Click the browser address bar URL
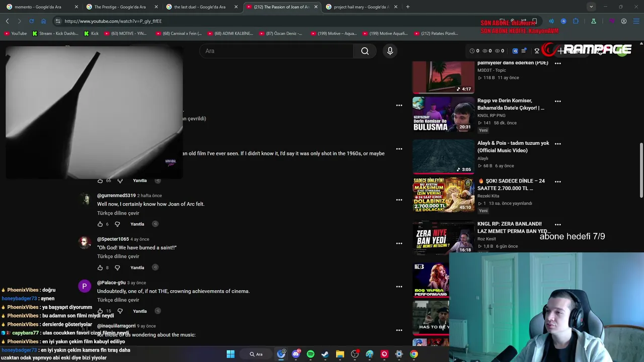This screenshot has width=644, height=362. (x=113, y=21)
